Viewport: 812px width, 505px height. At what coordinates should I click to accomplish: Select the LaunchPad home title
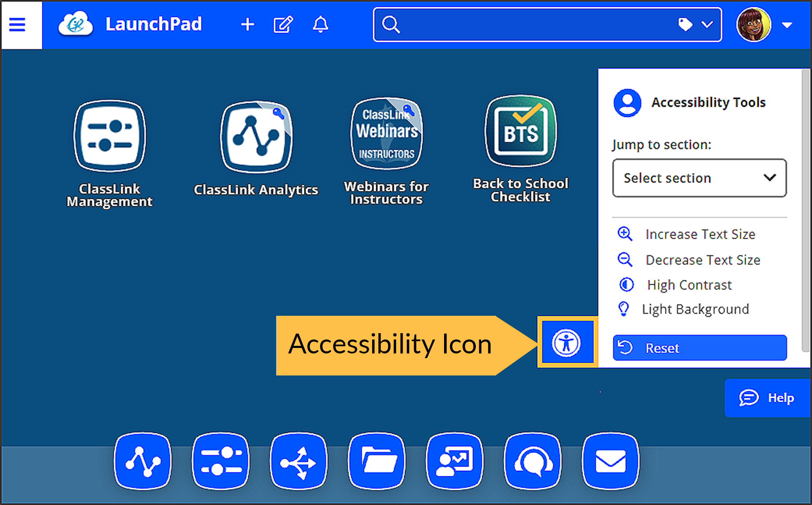(154, 24)
